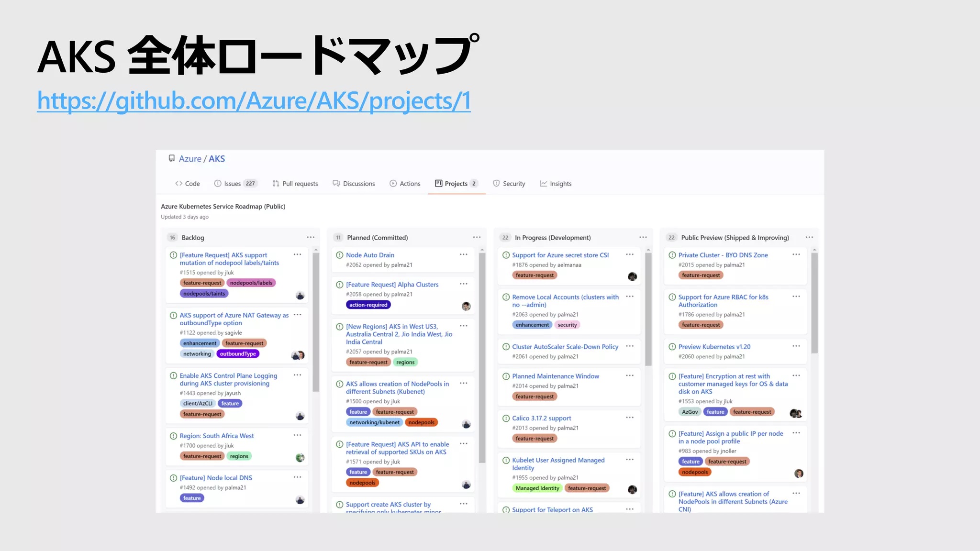
Task: Open the Enable AKS Control Plane Logging issue
Action: pos(228,380)
